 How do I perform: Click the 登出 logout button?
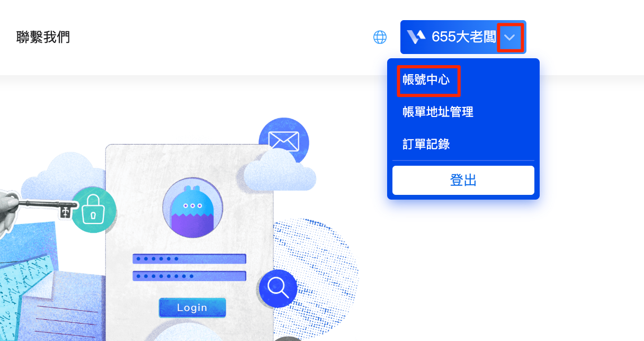click(463, 180)
